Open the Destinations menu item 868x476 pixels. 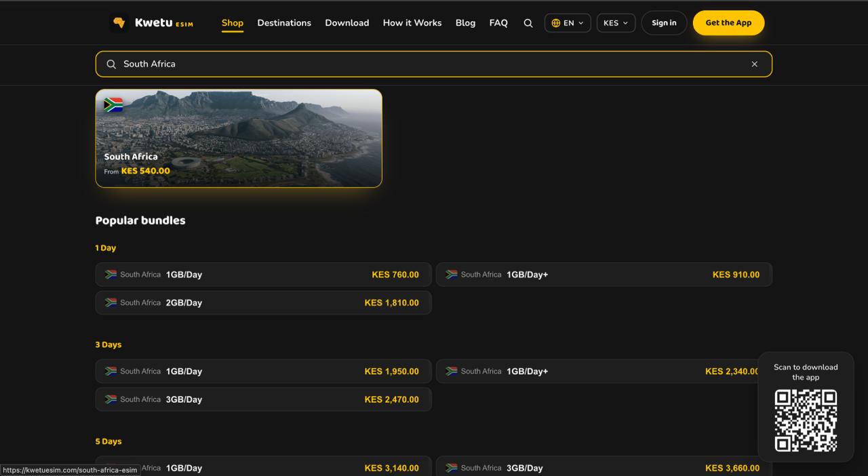click(284, 23)
